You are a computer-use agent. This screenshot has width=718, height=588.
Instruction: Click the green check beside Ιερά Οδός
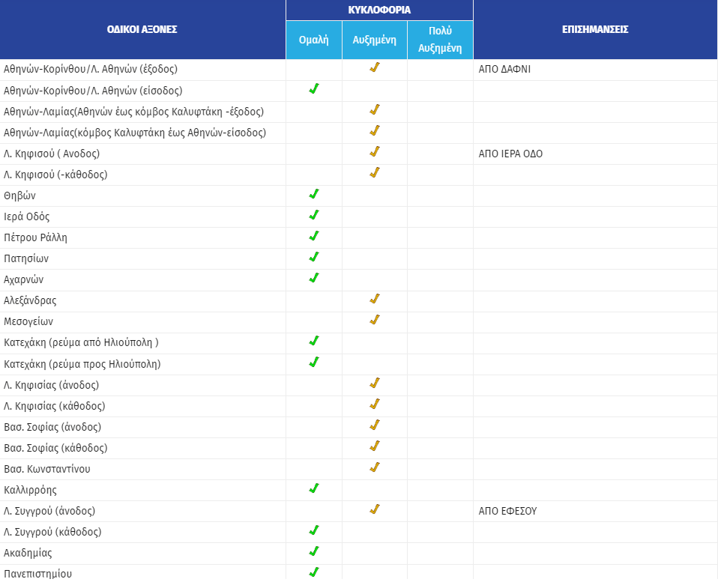314,215
